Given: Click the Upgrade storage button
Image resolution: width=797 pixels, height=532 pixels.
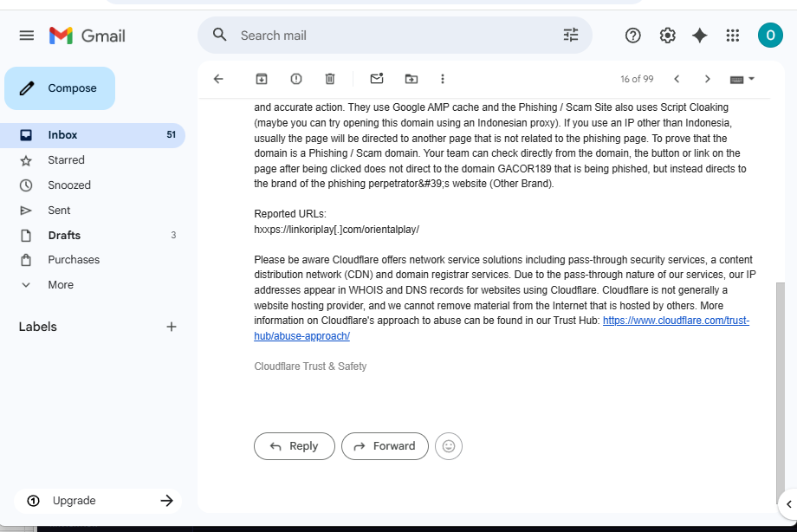Looking at the screenshot, I should click(98, 501).
